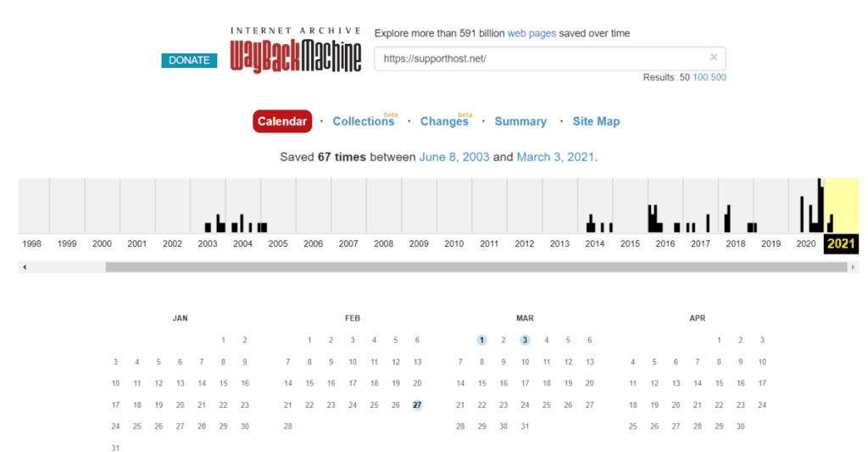
Task: Open the February 27 snapshot
Action: [417, 405]
